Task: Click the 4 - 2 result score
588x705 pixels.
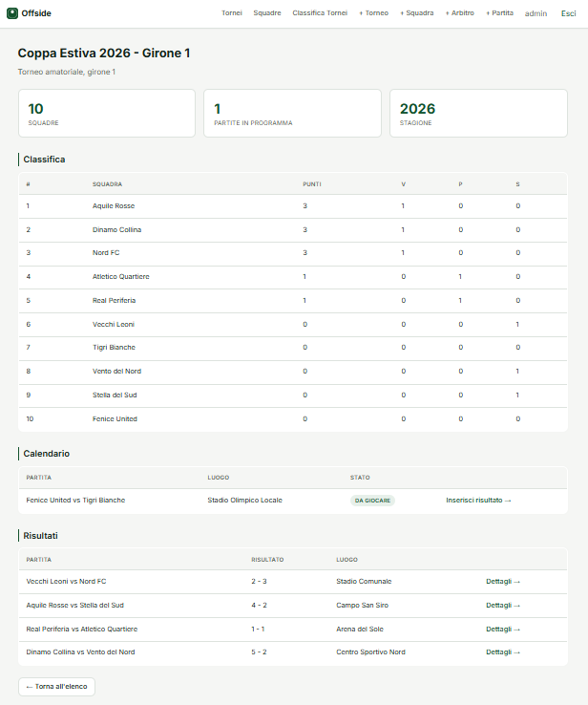Action: point(259,606)
